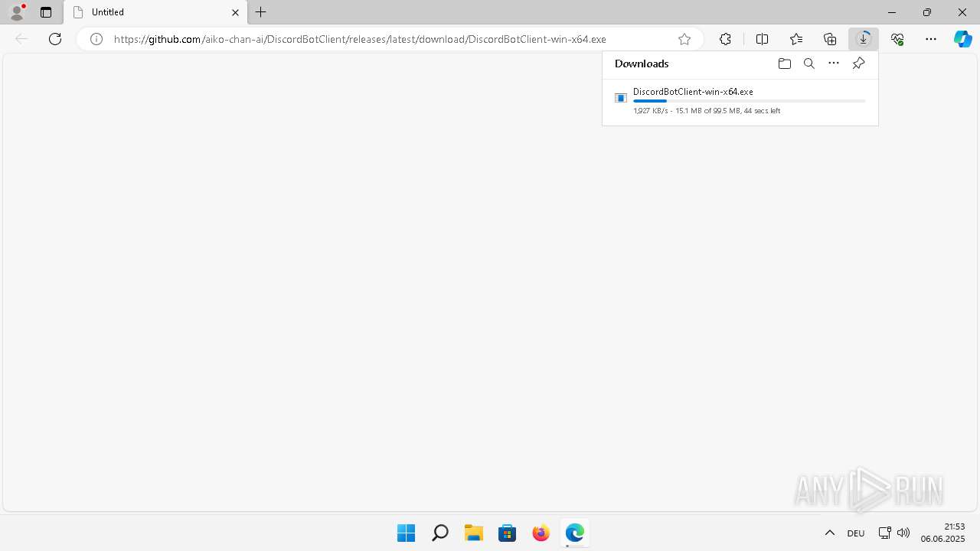Switch the DEU input language
The height and width of the screenshot is (551, 980).
coord(856,533)
